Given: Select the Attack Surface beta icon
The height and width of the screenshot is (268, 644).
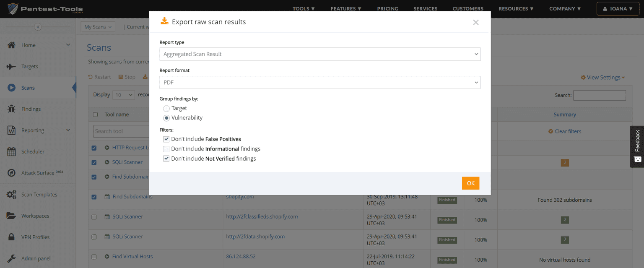Looking at the screenshot, I should pyautogui.click(x=11, y=172).
